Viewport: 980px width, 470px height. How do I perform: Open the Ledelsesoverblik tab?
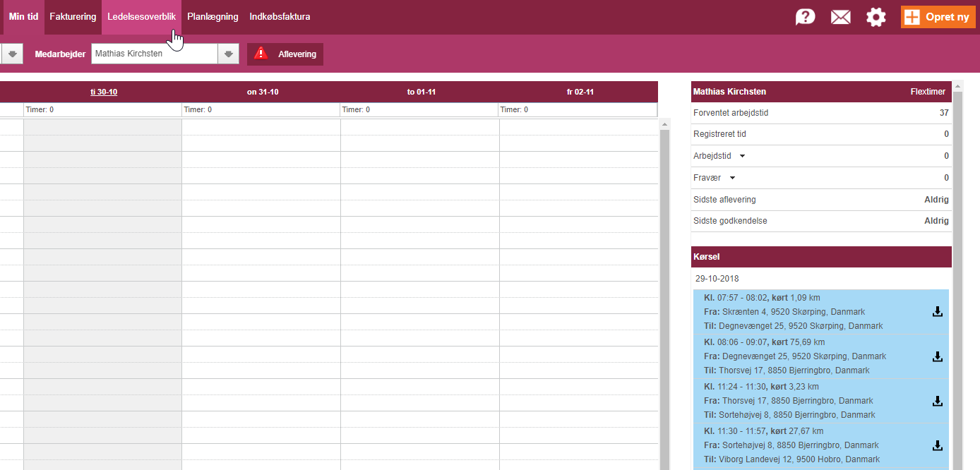tap(141, 17)
